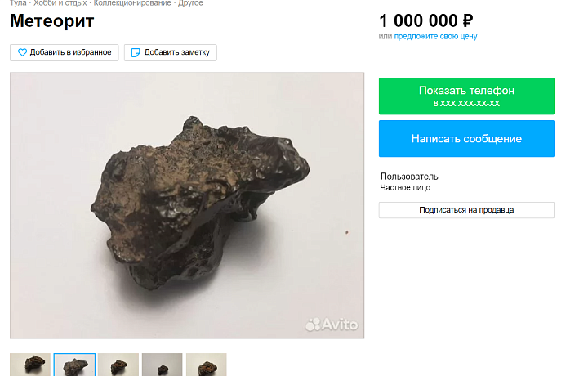588x376 pixels.
Task: Follow the предложите свою цену link
Action: coord(435,37)
